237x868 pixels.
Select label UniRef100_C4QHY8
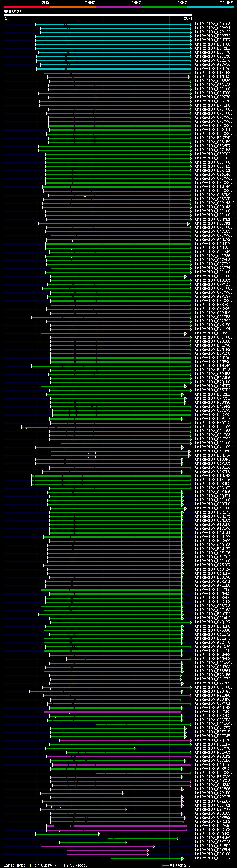pos(213,740)
